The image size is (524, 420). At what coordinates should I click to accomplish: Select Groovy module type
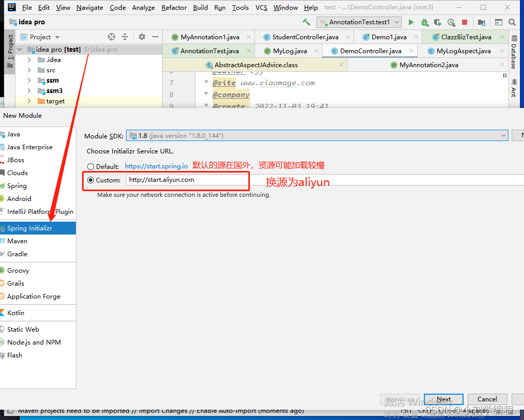pos(38,271)
